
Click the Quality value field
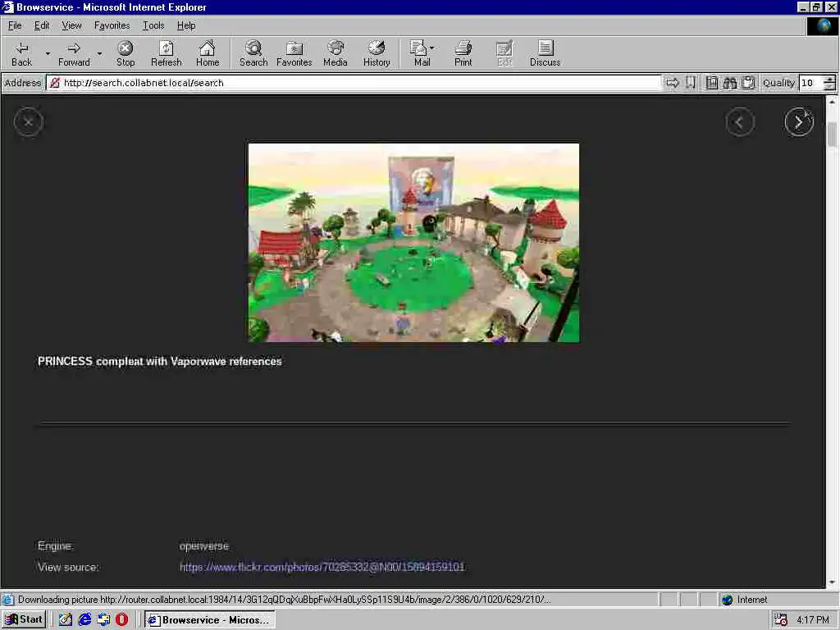pos(810,83)
